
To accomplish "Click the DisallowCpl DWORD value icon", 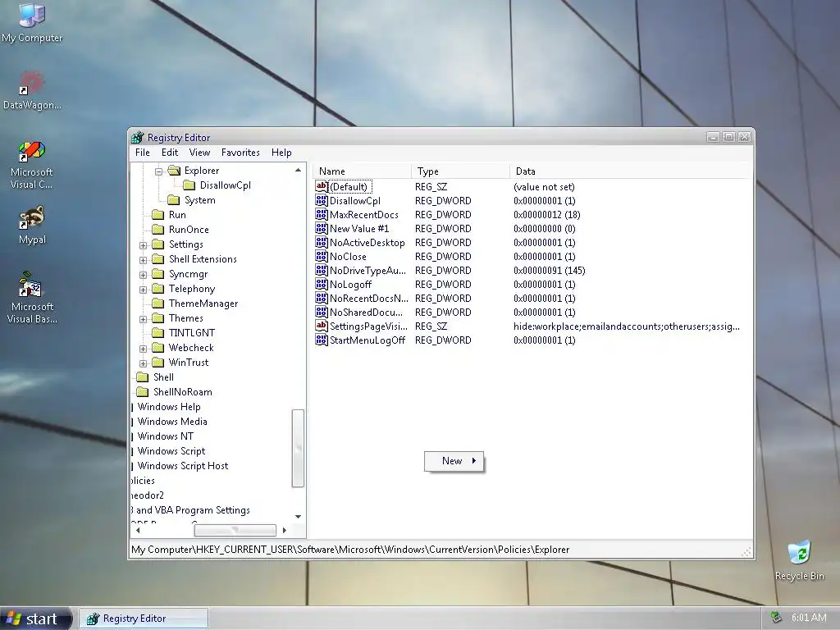I will pos(322,200).
